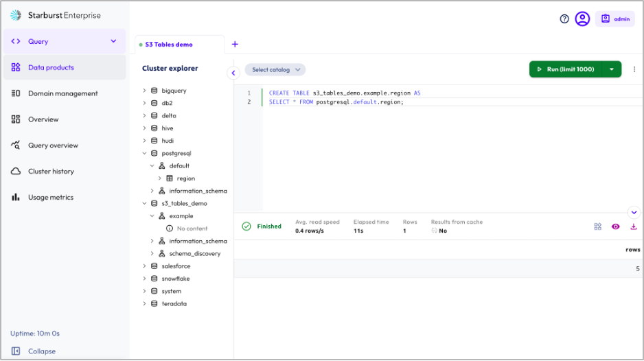Go to Data products

tap(65, 67)
